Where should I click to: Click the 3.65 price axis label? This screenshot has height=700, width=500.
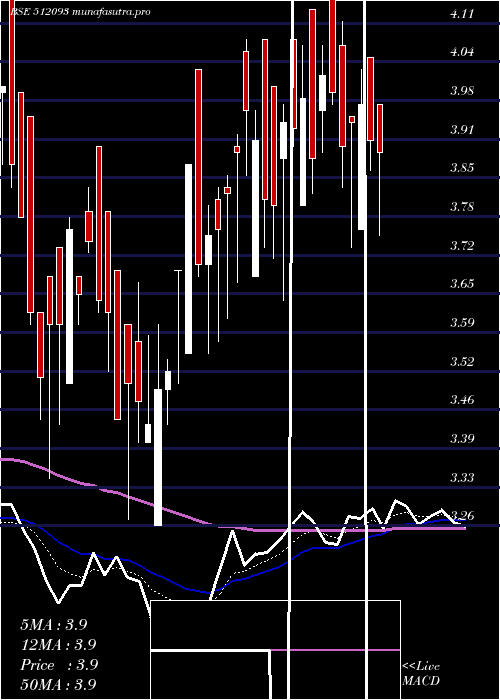click(x=462, y=284)
